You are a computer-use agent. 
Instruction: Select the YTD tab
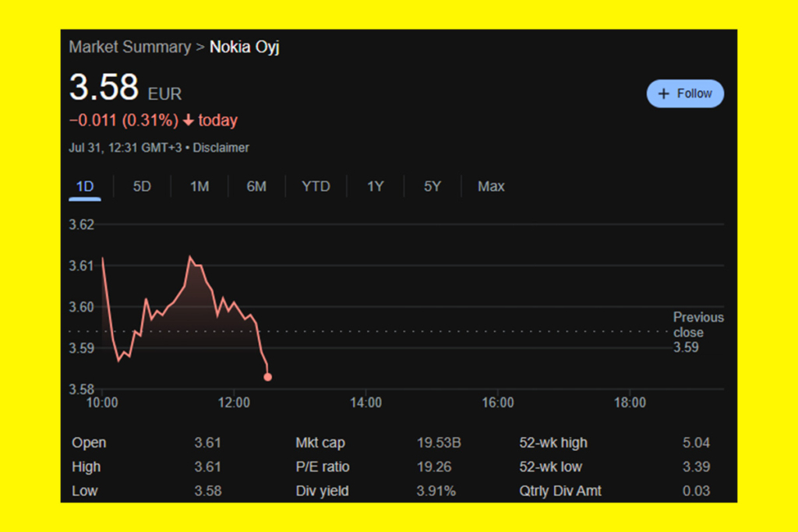(316, 186)
